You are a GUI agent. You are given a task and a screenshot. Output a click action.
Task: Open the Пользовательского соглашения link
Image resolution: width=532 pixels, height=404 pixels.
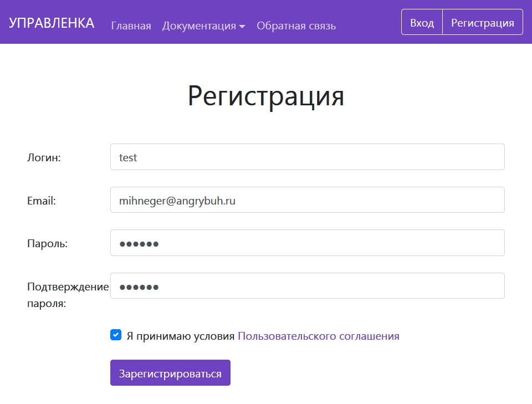coord(318,336)
